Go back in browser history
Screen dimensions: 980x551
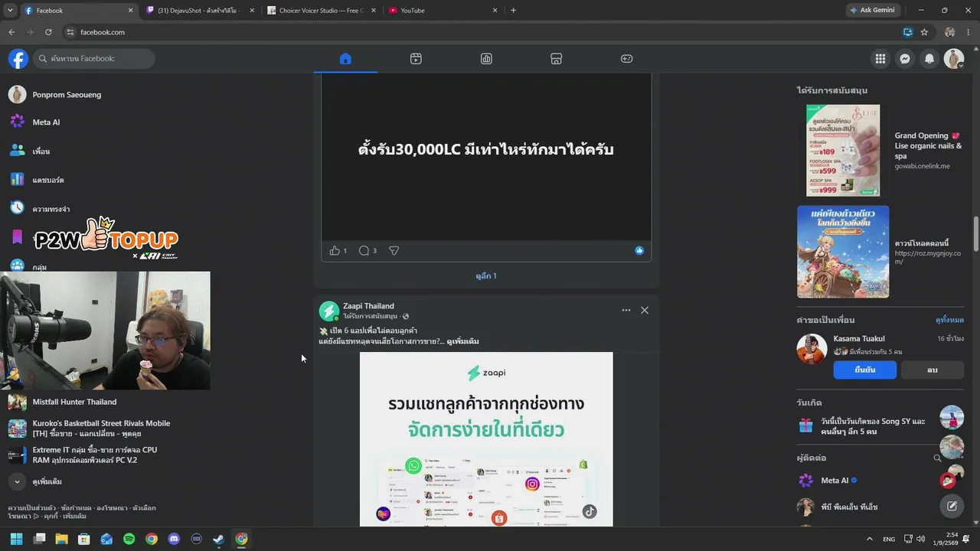[11, 32]
